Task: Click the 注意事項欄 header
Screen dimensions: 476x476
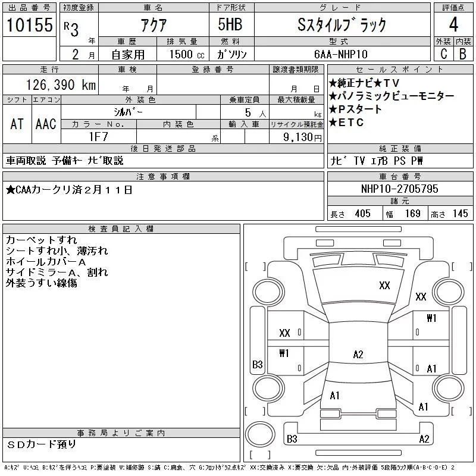Action: (x=163, y=177)
